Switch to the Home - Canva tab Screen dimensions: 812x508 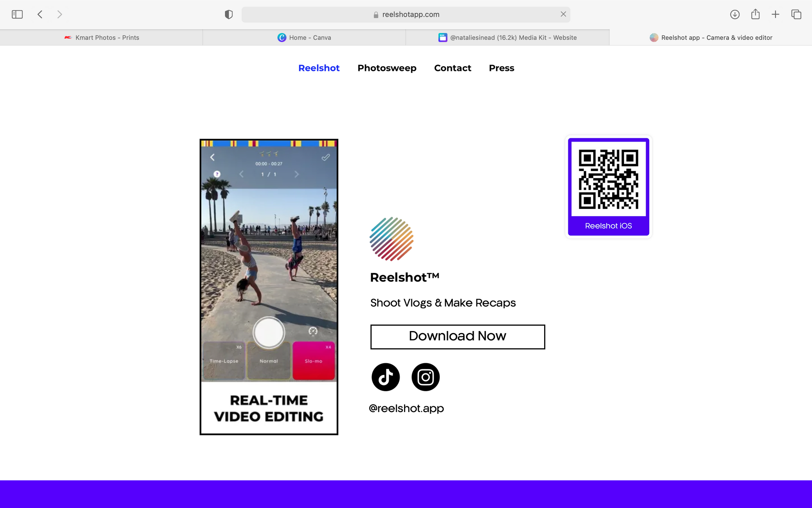tap(304, 37)
